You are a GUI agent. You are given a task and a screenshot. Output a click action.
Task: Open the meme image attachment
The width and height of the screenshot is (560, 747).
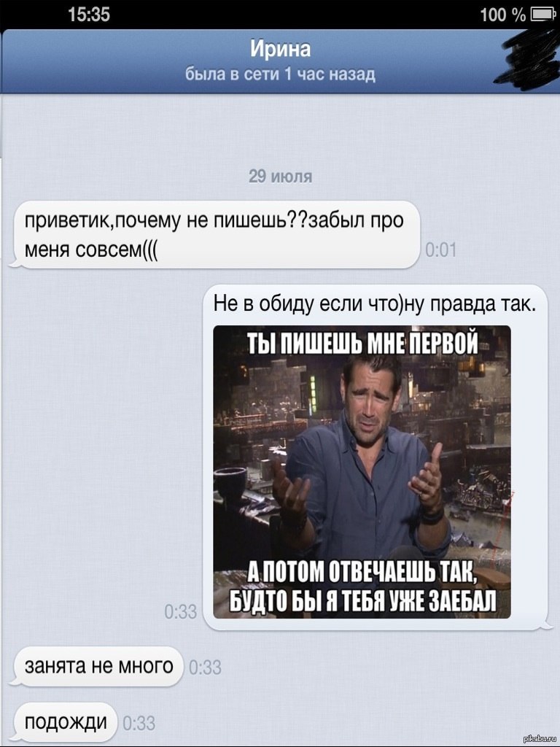[x=362, y=472]
